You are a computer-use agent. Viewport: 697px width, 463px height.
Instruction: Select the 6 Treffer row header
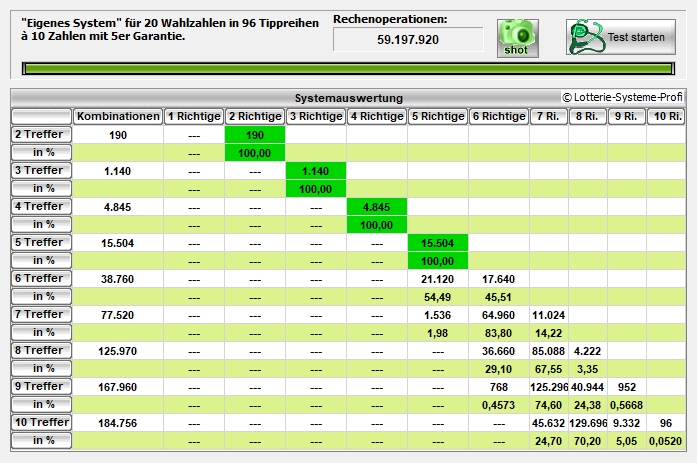point(41,278)
